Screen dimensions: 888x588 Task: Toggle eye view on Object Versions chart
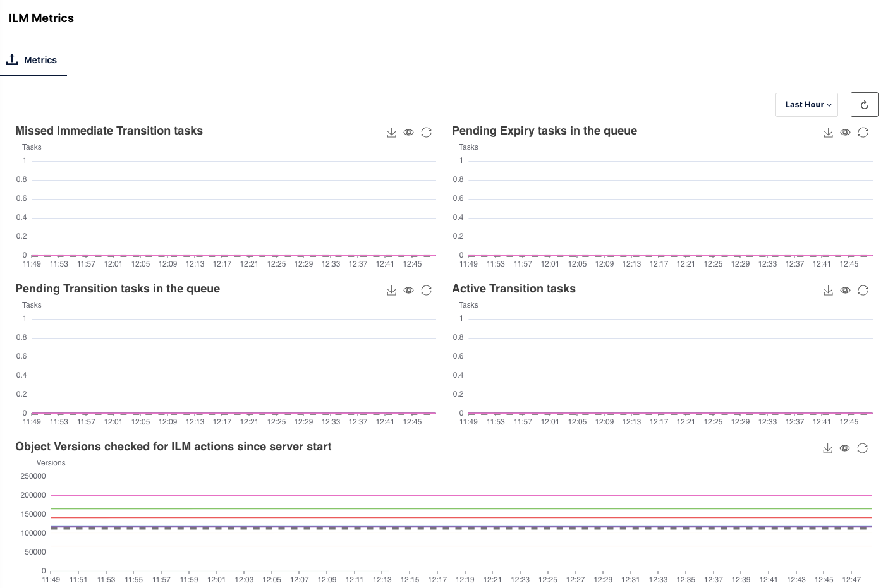[x=844, y=448]
